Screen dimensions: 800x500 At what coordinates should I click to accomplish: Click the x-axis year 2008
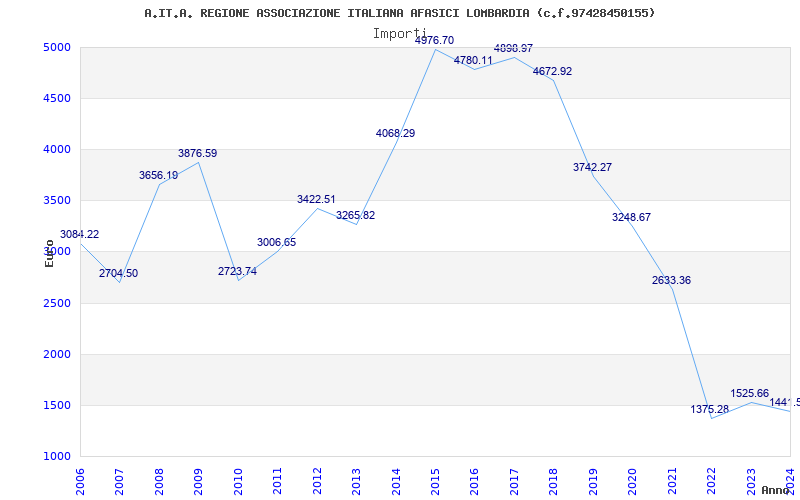pos(159,481)
